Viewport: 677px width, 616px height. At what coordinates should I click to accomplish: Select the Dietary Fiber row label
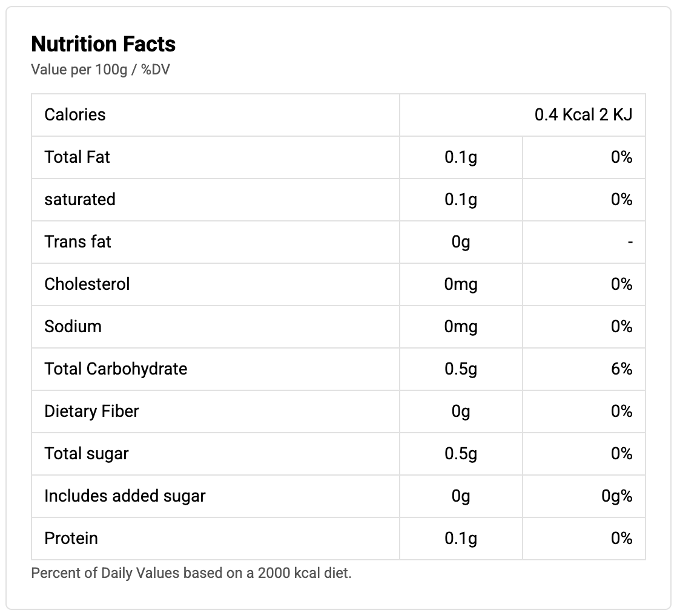[x=92, y=411]
